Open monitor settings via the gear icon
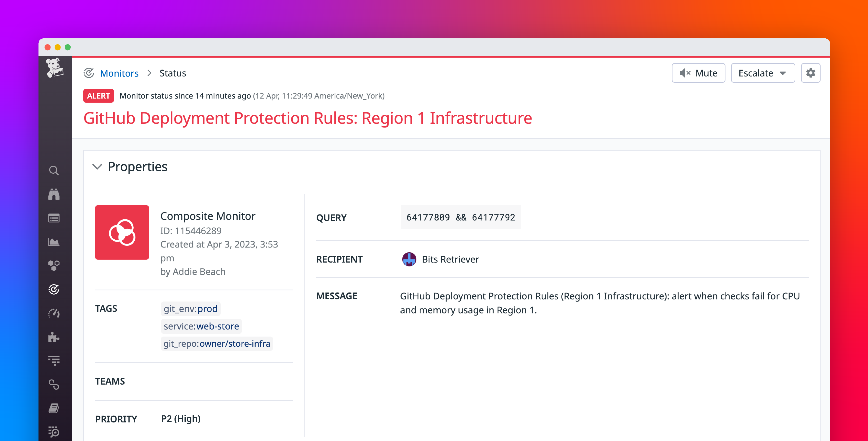868x441 pixels. tap(811, 73)
